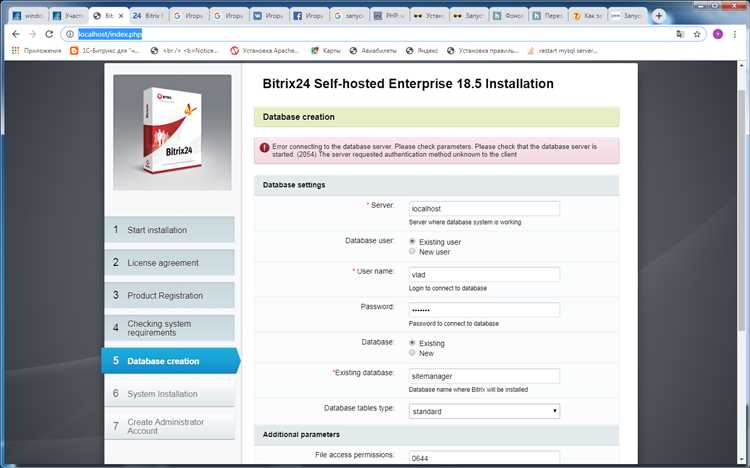Viewport: 750px width, 468px height.
Task: Switch to the PHP tab
Action: tap(389, 16)
